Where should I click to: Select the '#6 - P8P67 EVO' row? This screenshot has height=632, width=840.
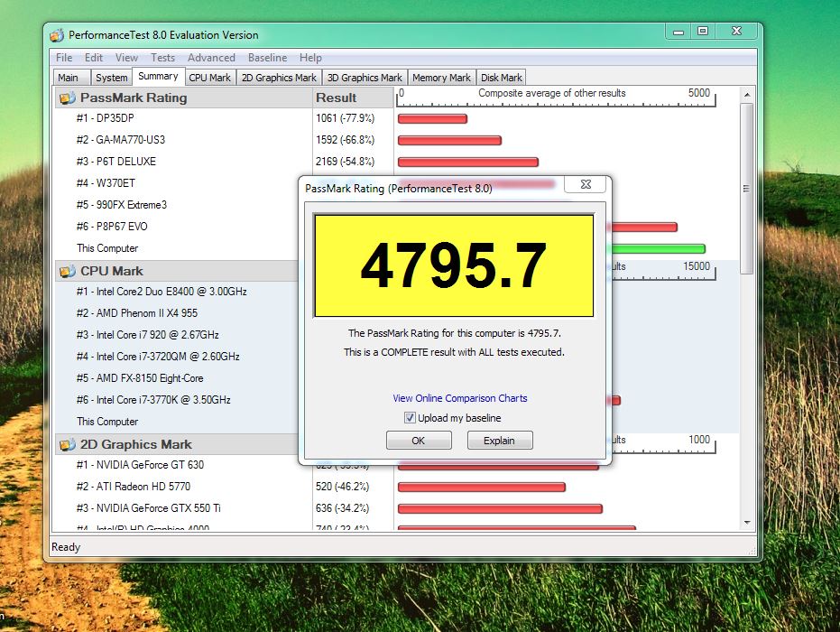pos(112,227)
